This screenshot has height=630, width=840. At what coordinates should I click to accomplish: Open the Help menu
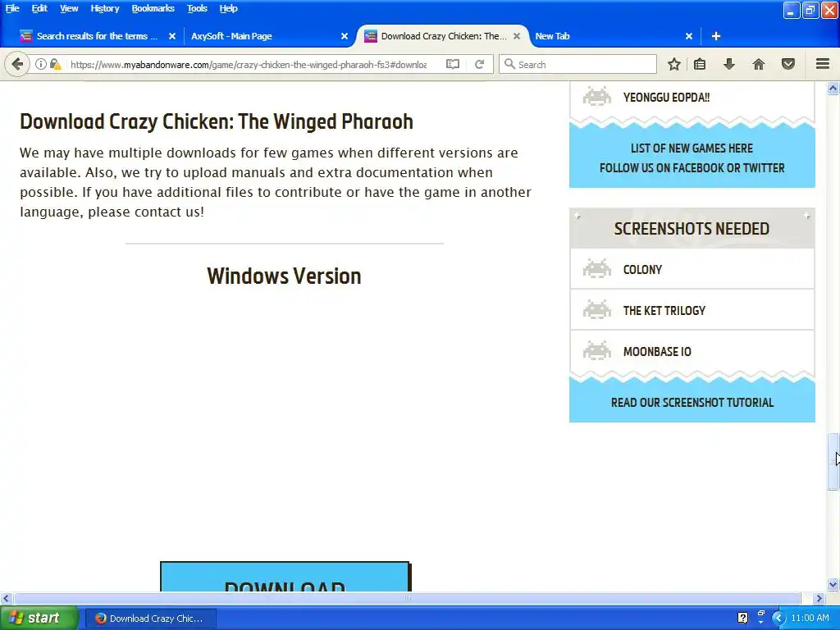228,8
